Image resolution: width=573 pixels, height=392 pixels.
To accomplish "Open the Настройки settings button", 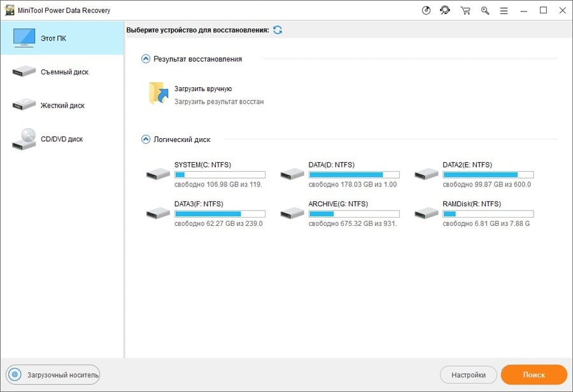I will [469, 375].
